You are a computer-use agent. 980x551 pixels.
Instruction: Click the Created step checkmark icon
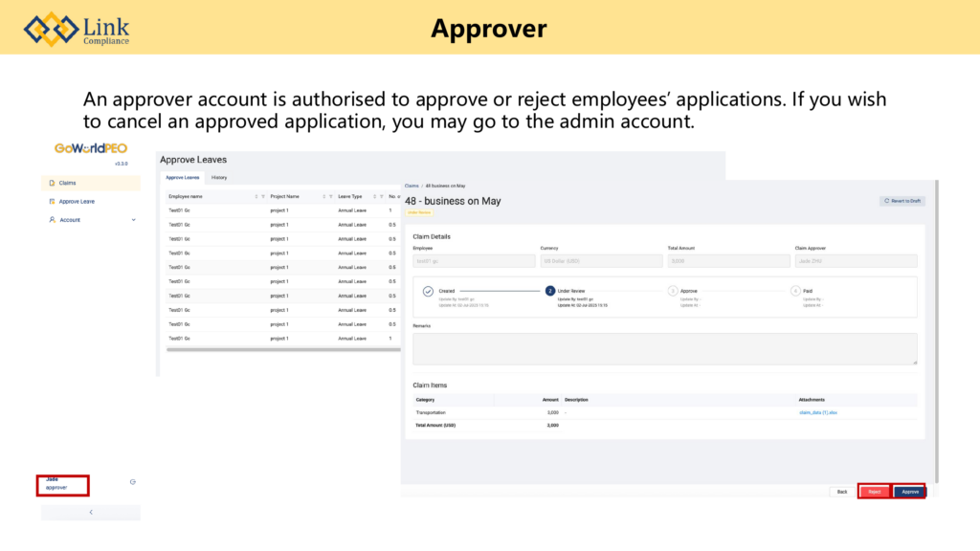tap(428, 291)
